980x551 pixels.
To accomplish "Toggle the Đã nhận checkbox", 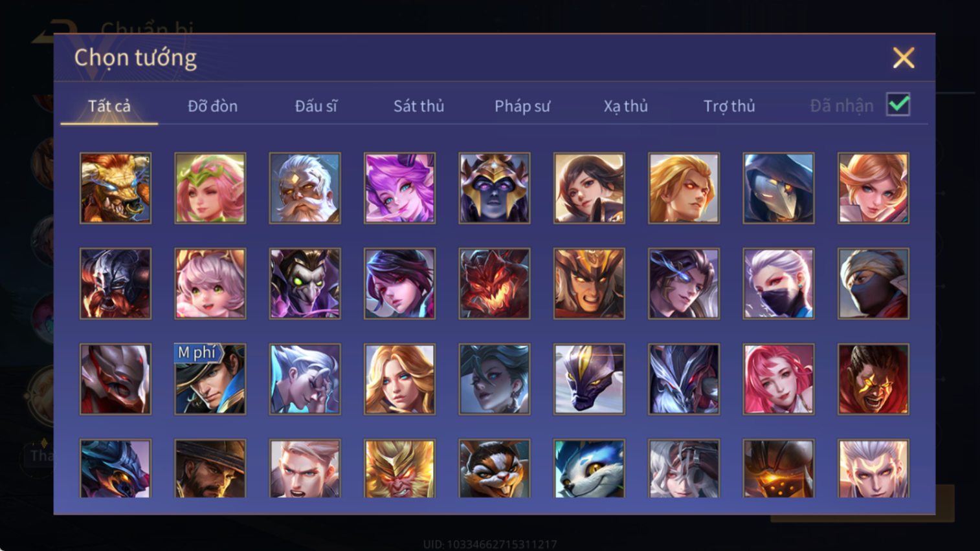I will [898, 105].
